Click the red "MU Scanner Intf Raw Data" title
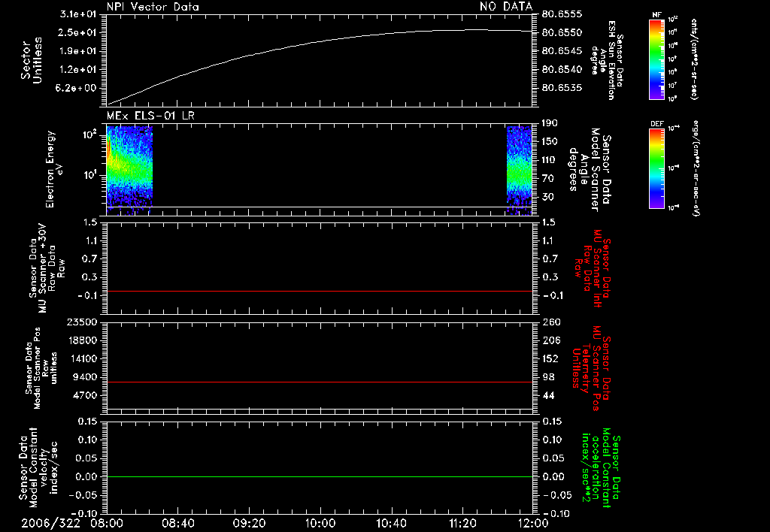Viewport: 770px width, 532px height. pos(593,268)
